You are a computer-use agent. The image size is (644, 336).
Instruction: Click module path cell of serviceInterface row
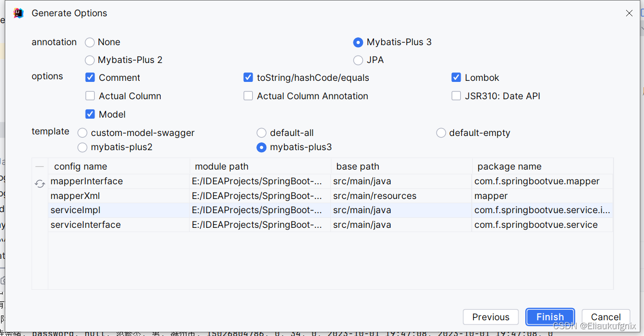pos(260,225)
